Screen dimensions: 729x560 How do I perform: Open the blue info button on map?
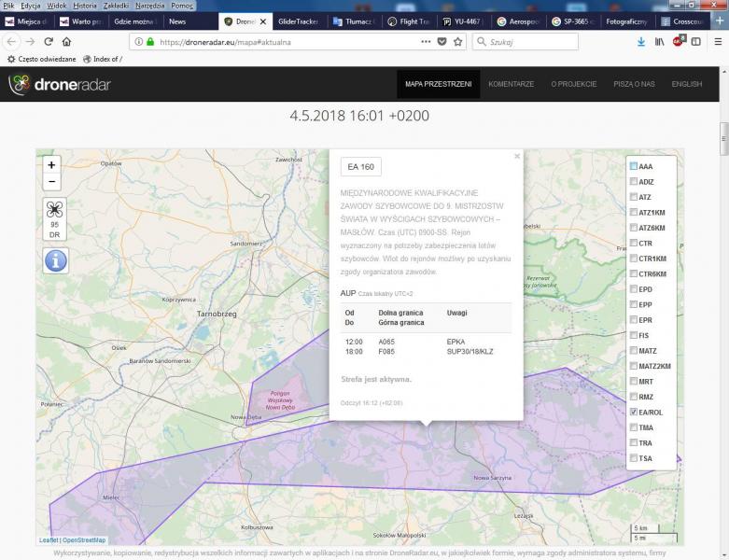coord(55,261)
